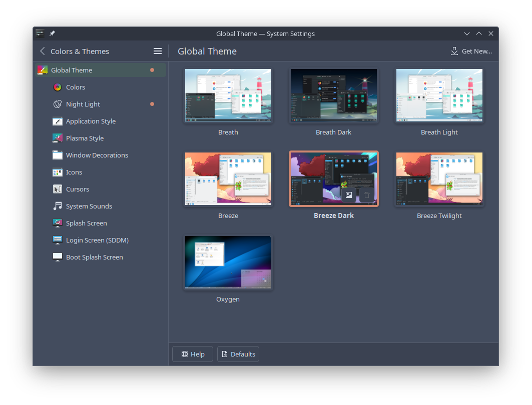532x405 pixels.
Task: Click the pin icon in title bar
Action: click(52, 33)
